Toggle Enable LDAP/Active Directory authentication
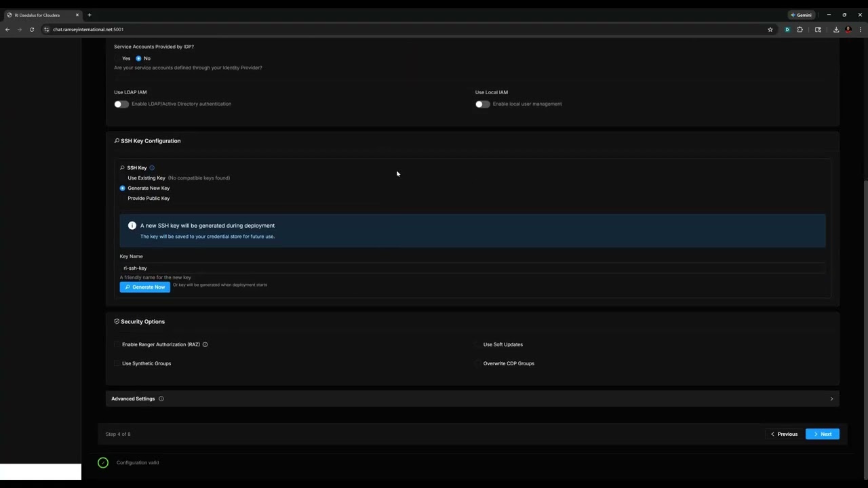This screenshot has width=868, height=488. click(121, 104)
